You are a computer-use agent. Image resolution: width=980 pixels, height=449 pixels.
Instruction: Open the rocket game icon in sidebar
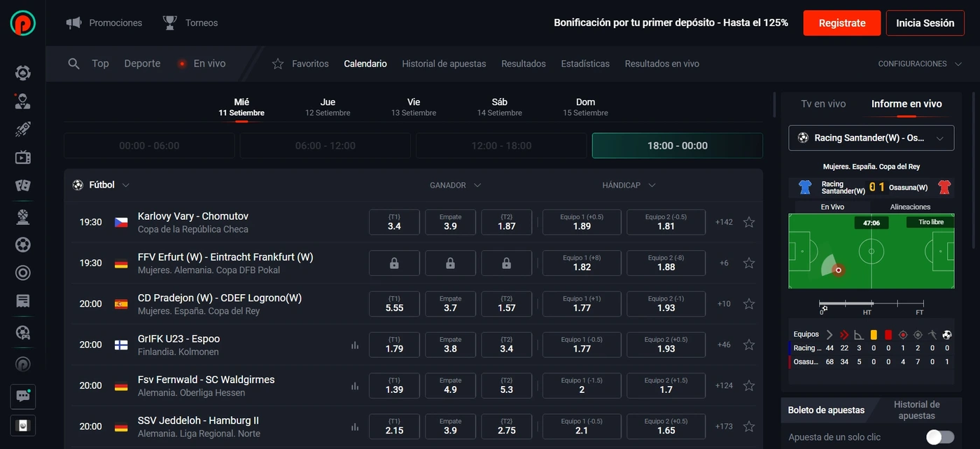(x=22, y=129)
